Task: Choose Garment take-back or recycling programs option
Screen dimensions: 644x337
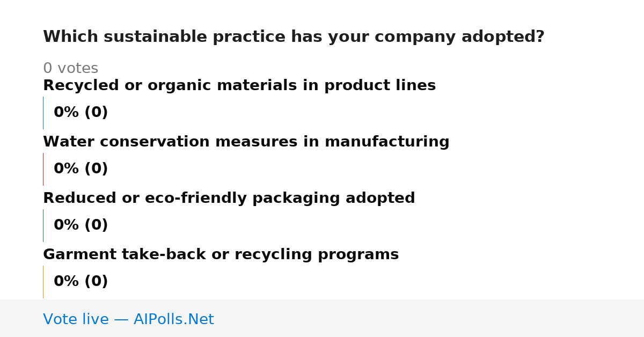Action: [221, 255]
